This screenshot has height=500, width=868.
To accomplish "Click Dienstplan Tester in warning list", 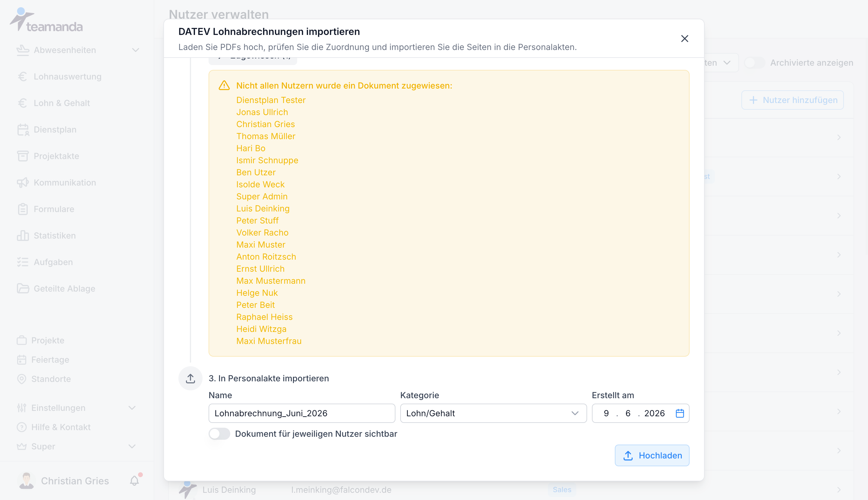I will click(271, 100).
